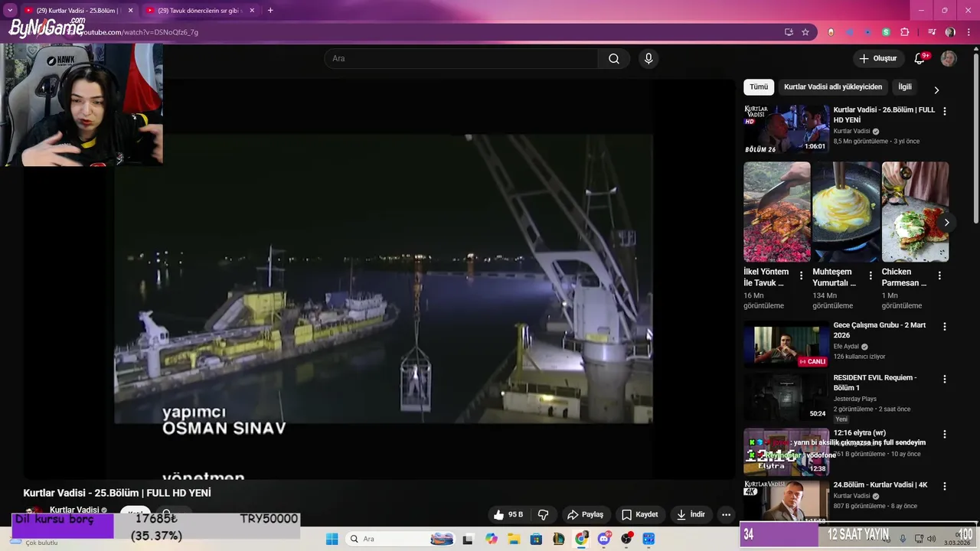Click the main video player
Screen dimensions: 980x551
pos(379,279)
